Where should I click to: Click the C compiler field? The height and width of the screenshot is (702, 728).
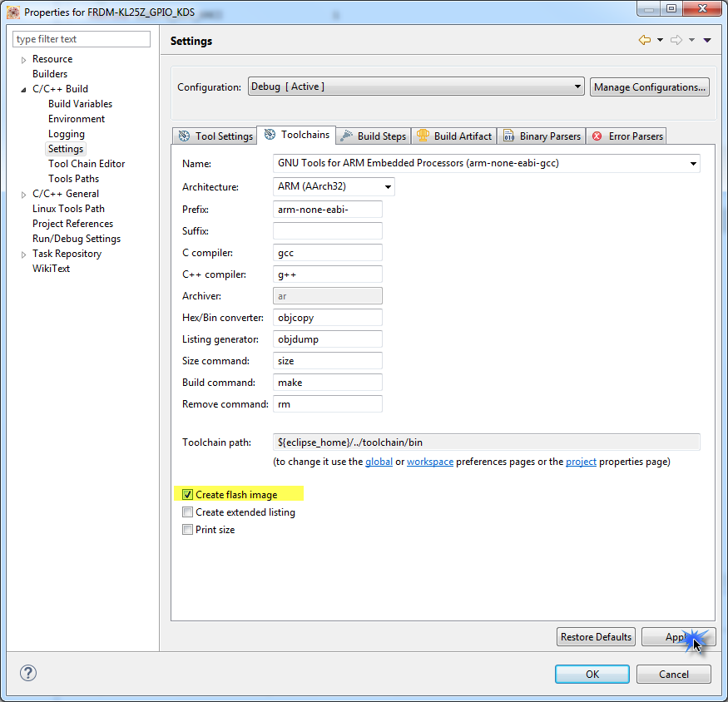pyautogui.click(x=328, y=253)
